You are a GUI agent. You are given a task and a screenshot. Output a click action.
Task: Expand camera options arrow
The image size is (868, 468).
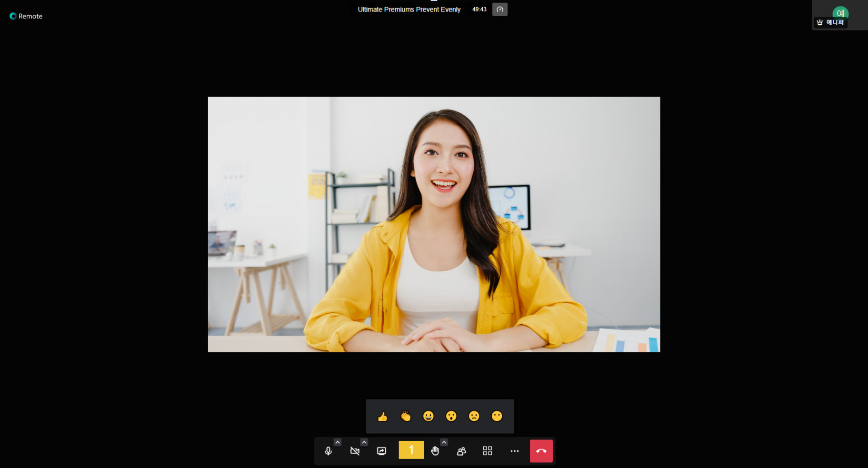364,442
